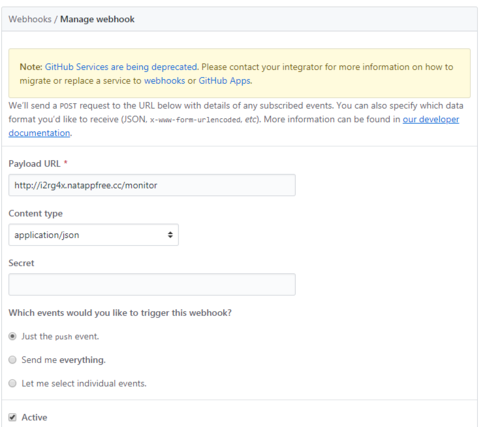Click the Payload URL field label
Viewport: 500px width, 427px height.
coord(34,164)
